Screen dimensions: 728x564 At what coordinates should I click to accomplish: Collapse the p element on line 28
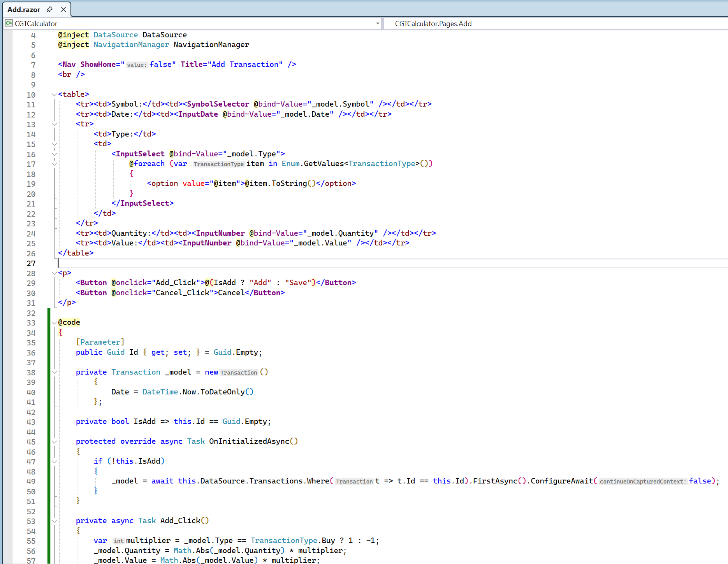[x=54, y=273]
